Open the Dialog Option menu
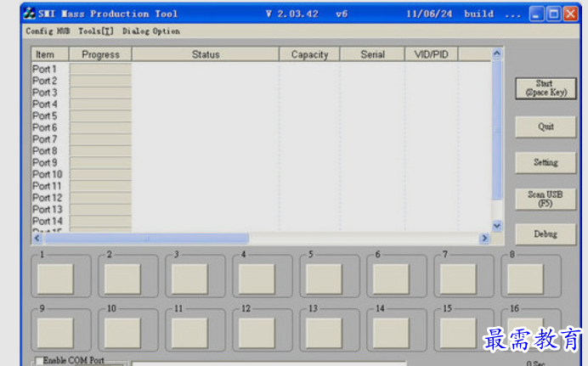This screenshot has height=366, width=588. point(150,31)
